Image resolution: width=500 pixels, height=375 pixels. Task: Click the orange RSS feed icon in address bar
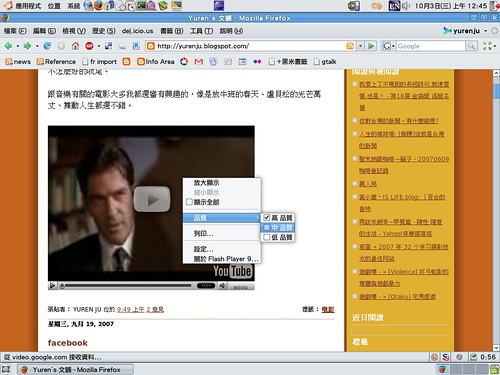click(x=350, y=46)
